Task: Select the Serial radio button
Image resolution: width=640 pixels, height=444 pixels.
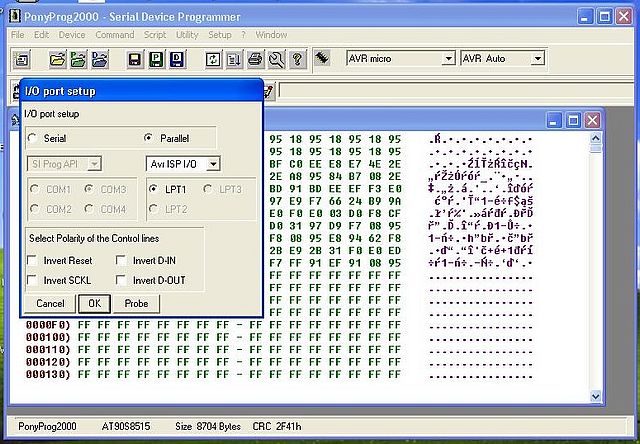Action: coord(32,138)
